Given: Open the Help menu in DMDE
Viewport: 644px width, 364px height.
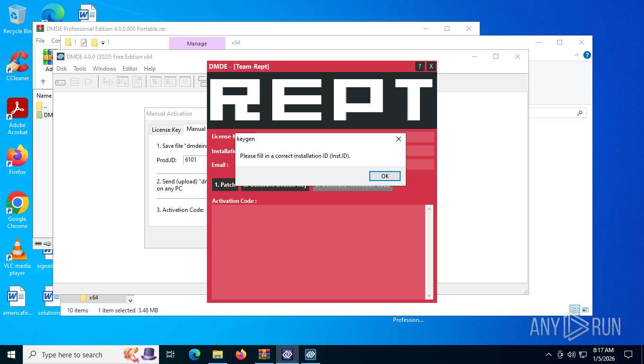Looking at the screenshot, I should (x=150, y=69).
